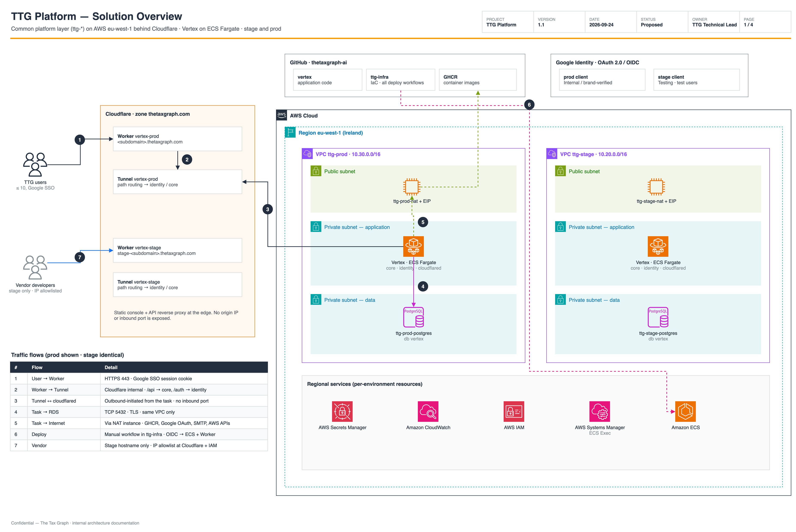Click 'Stage hostname only' vendor detail cell
The height and width of the screenshot is (532, 796).
pyautogui.click(x=184, y=445)
